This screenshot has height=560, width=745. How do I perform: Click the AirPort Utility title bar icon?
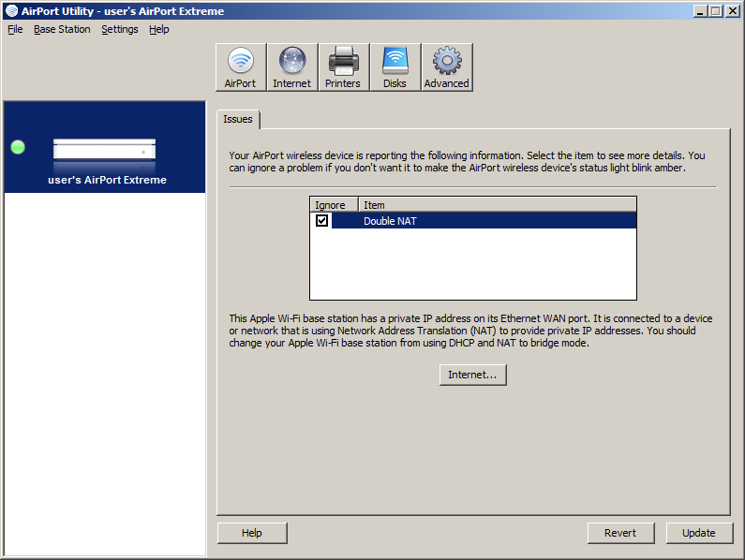(11, 11)
